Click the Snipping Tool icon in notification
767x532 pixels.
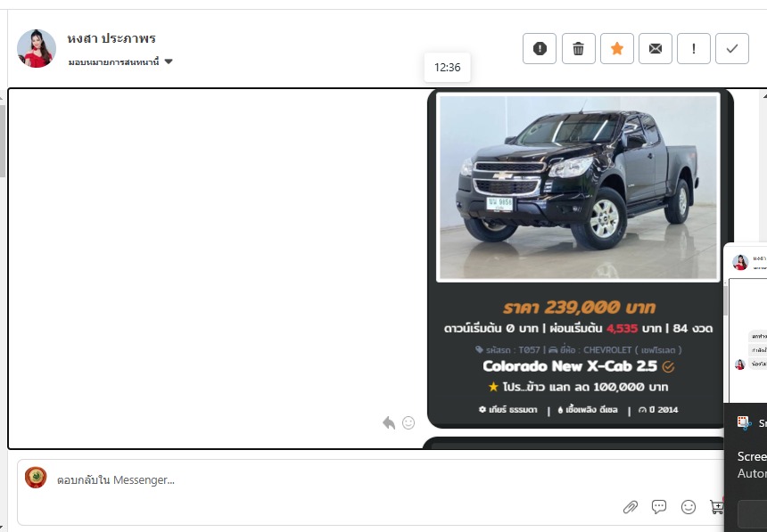(744, 423)
